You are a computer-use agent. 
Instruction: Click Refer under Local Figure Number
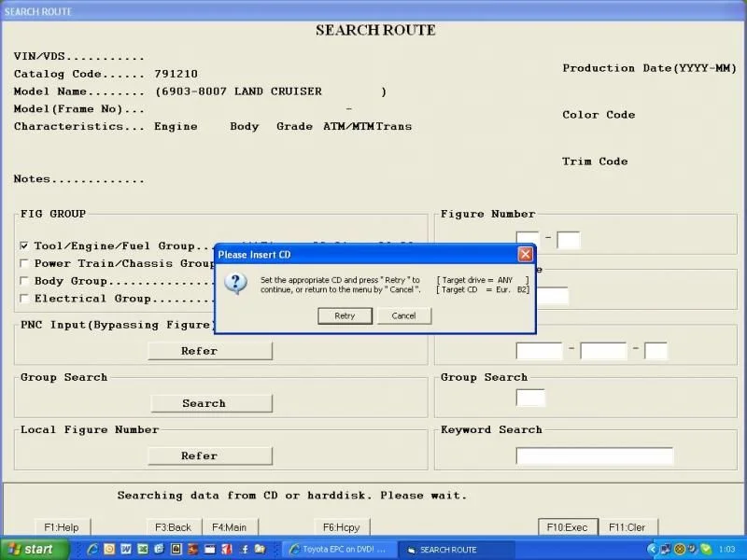(x=210, y=455)
